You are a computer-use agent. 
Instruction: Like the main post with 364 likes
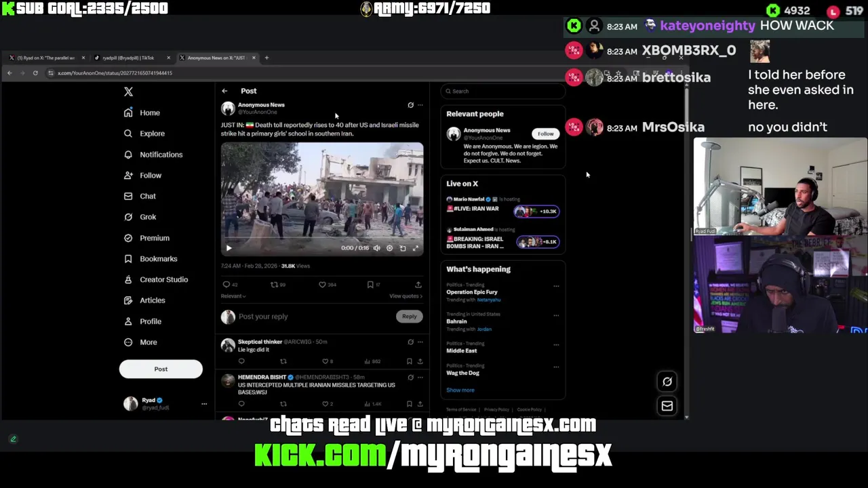tap(328, 285)
